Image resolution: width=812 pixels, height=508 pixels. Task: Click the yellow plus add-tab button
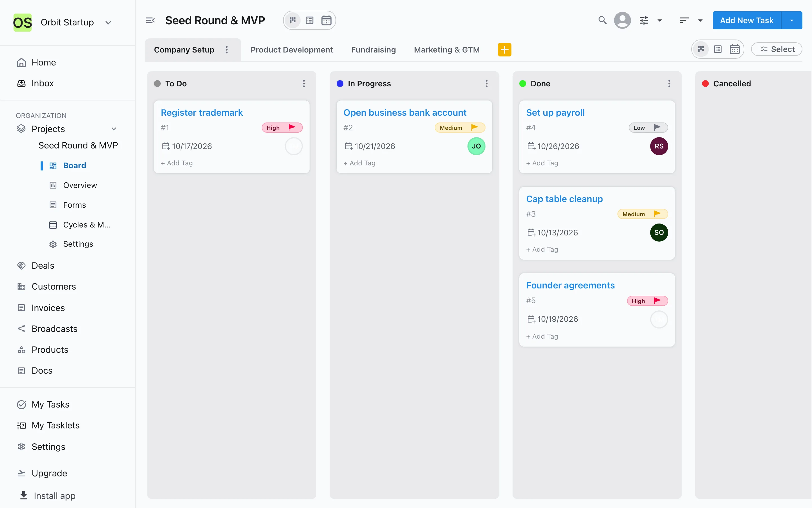504,50
